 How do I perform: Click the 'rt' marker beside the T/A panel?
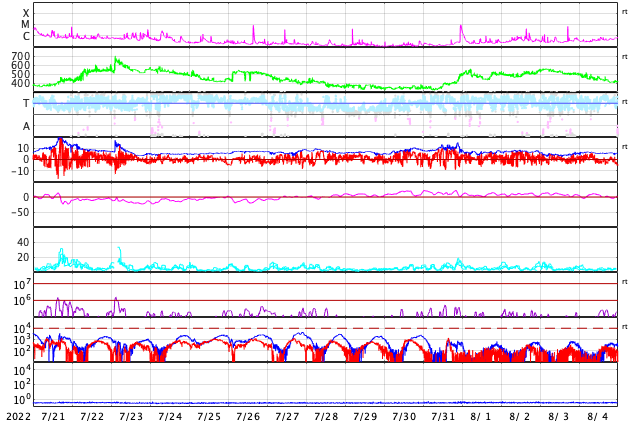[624, 101]
